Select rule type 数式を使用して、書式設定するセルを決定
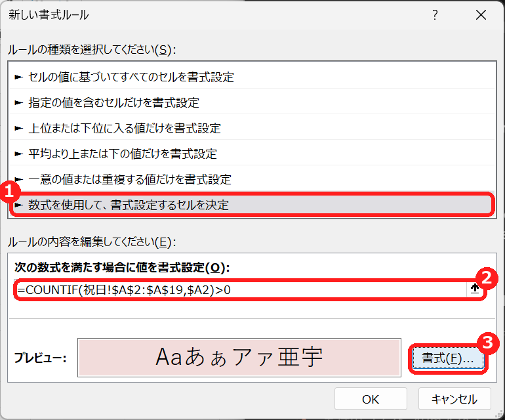505x420 pixels. 252,205
